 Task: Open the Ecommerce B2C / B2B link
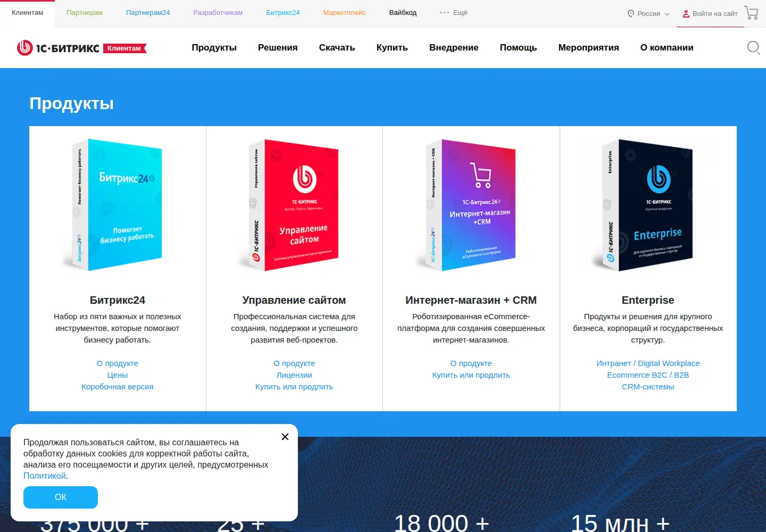coord(648,375)
